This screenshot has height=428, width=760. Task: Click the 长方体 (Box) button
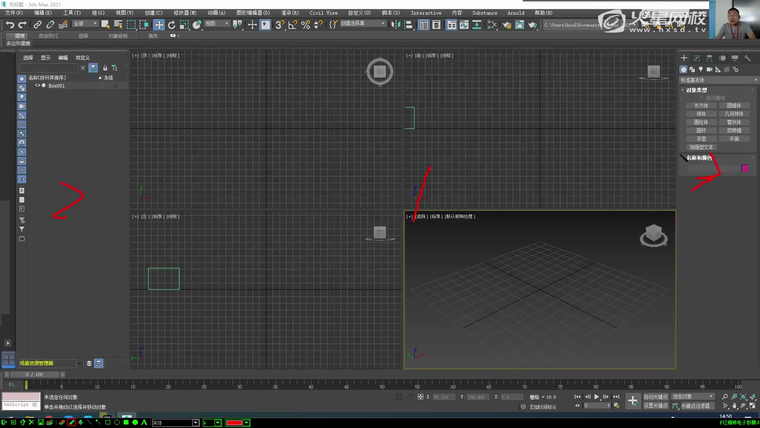pos(700,105)
